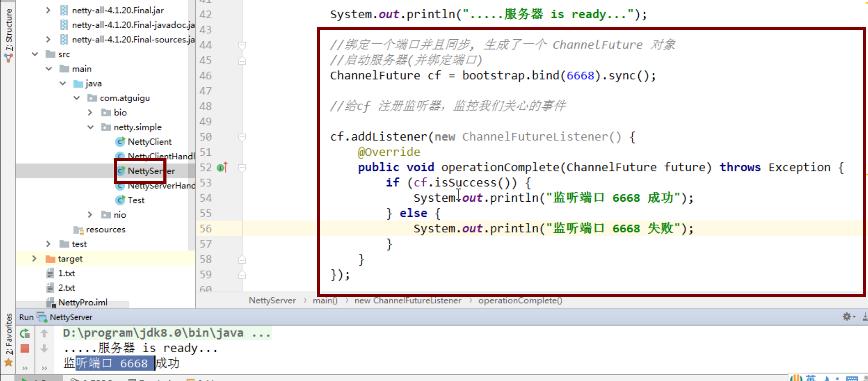Click the highlighted '6668' in console output

coord(134,363)
